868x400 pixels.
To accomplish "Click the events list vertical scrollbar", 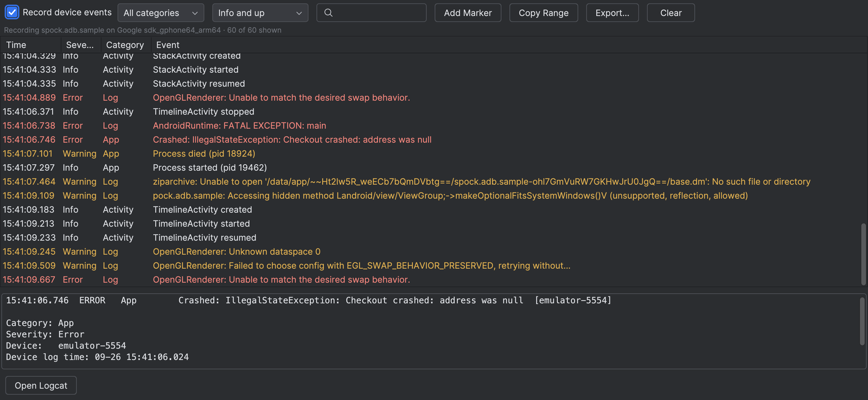I will click(x=863, y=254).
